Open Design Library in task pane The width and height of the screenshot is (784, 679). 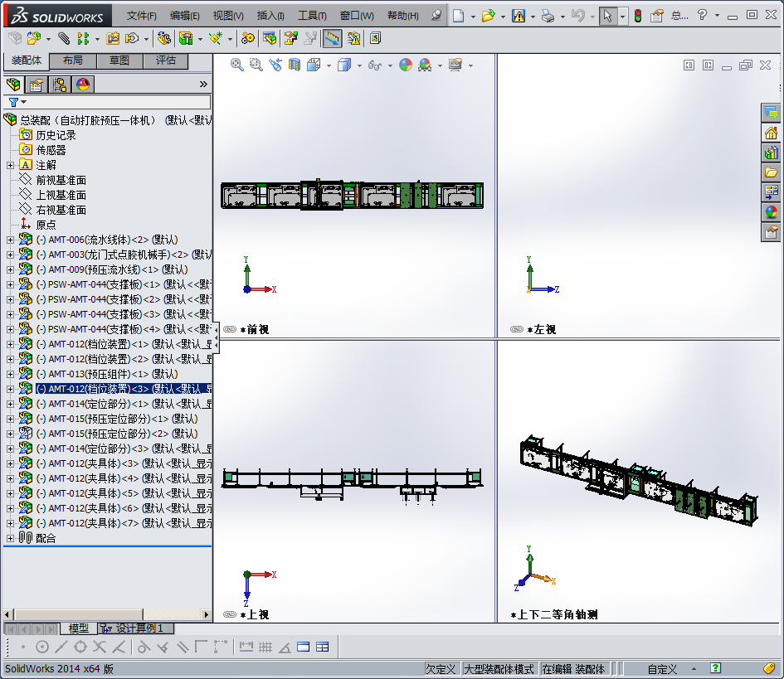(x=771, y=153)
